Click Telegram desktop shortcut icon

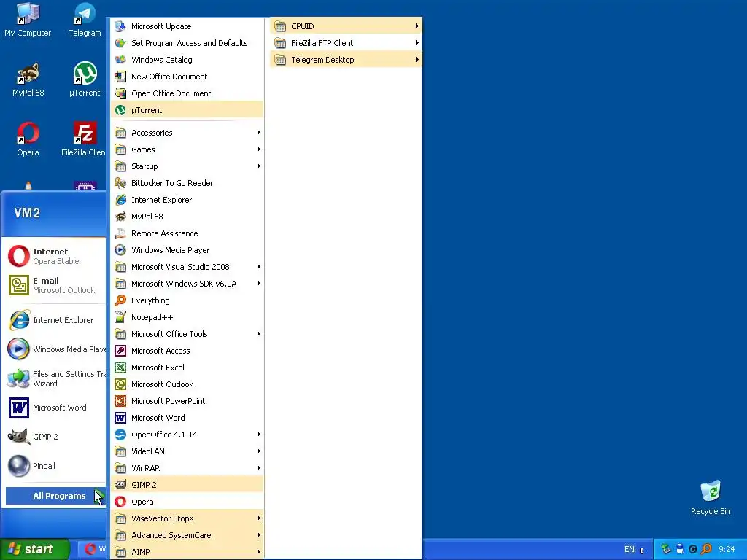85,20
